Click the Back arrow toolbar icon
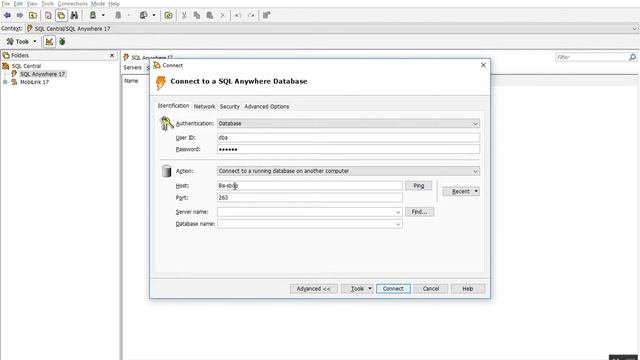 [7, 16]
